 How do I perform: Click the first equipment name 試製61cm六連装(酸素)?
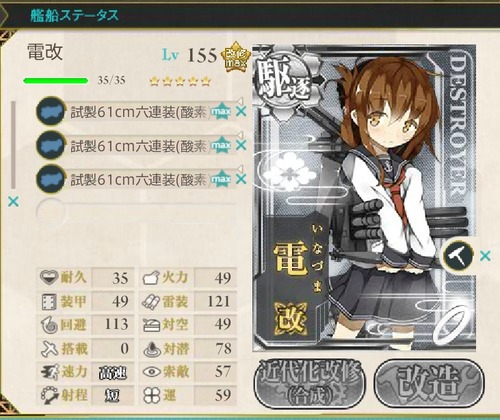(141, 112)
